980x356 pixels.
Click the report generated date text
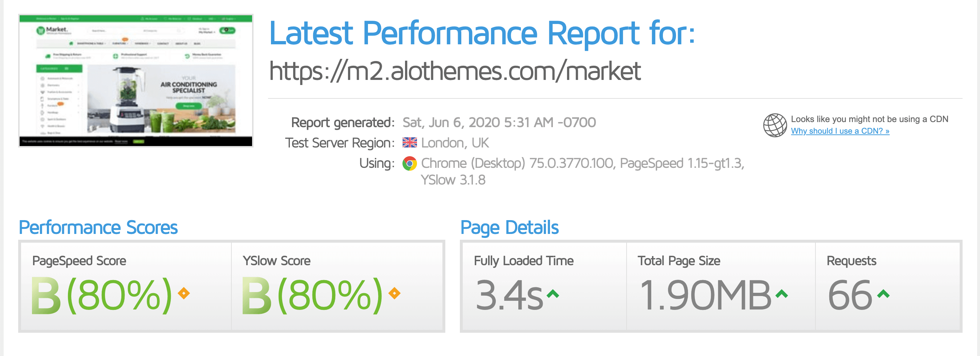click(x=499, y=122)
